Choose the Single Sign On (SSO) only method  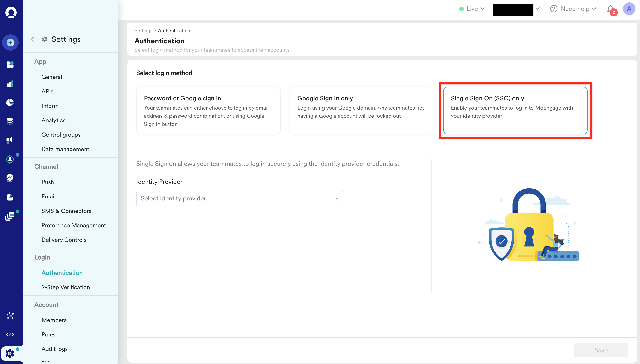tap(515, 110)
